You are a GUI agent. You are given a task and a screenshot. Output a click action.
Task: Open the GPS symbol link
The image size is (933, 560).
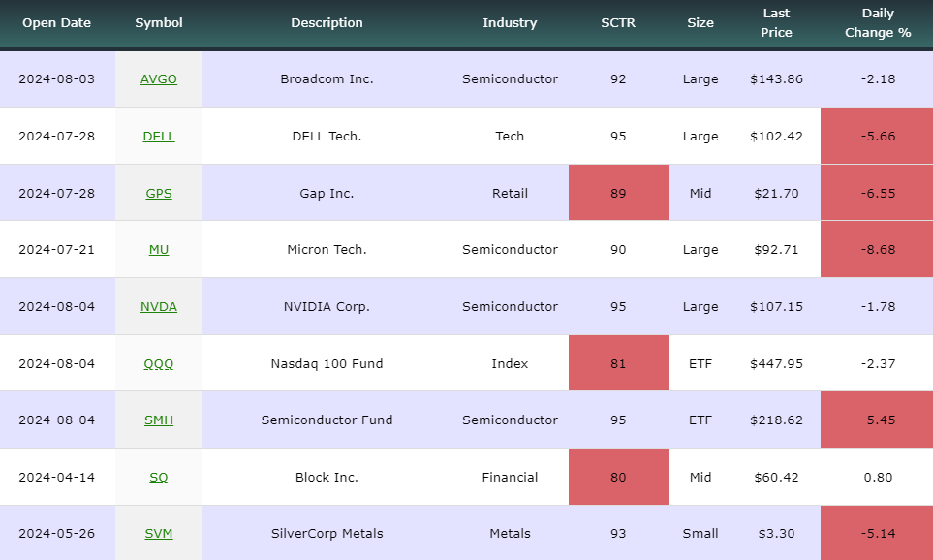(158, 194)
